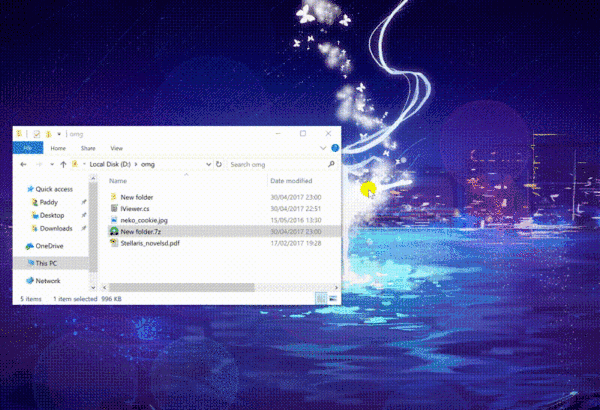Switch to the View ribbon tab
Image resolution: width=600 pixels, height=410 pixels.
(x=116, y=148)
